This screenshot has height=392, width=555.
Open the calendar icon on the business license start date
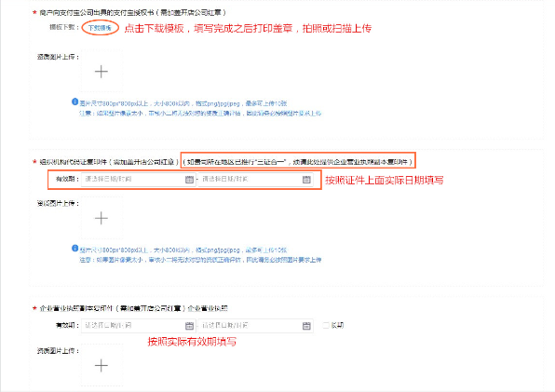click(189, 326)
